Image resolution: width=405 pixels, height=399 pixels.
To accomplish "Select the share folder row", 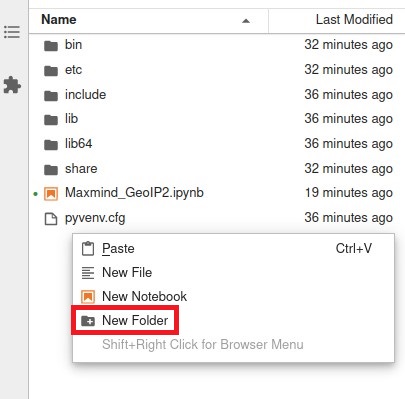I will point(217,169).
